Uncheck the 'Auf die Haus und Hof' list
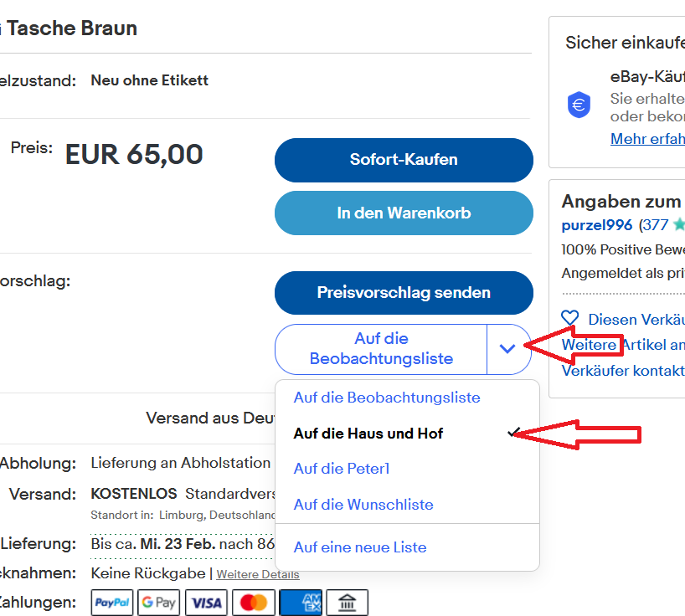The image size is (685, 616). tap(368, 434)
